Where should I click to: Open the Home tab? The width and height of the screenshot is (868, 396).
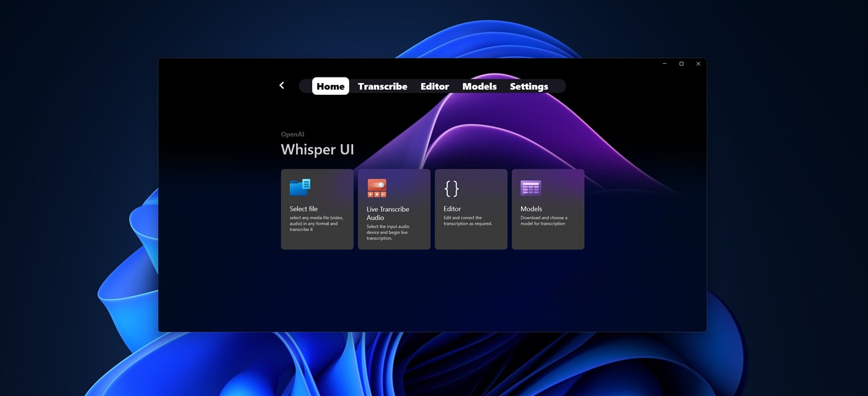[331, 86]
